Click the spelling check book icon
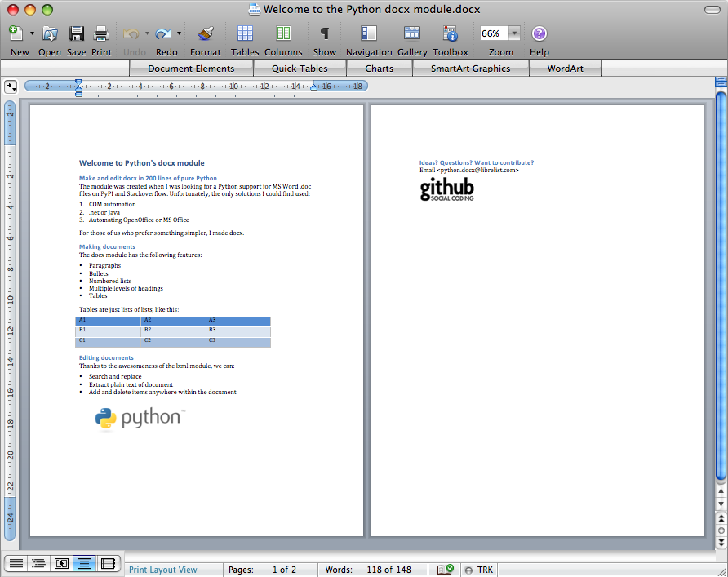Image resolution: width=728 pixels, height=577 pixels. click(445, 569)
